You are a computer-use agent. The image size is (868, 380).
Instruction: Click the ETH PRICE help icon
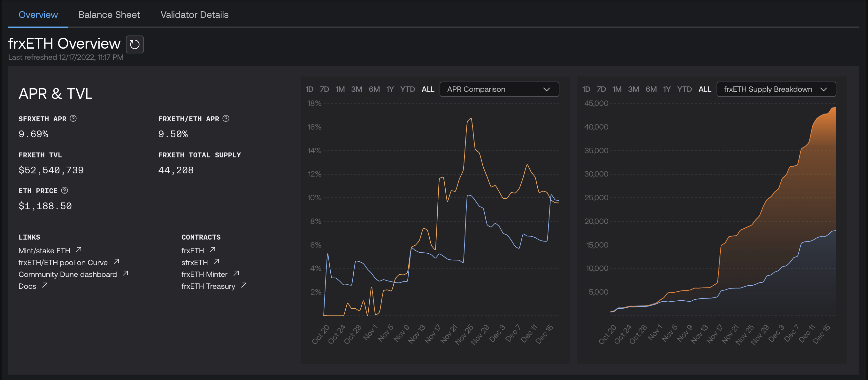[65, 190]
